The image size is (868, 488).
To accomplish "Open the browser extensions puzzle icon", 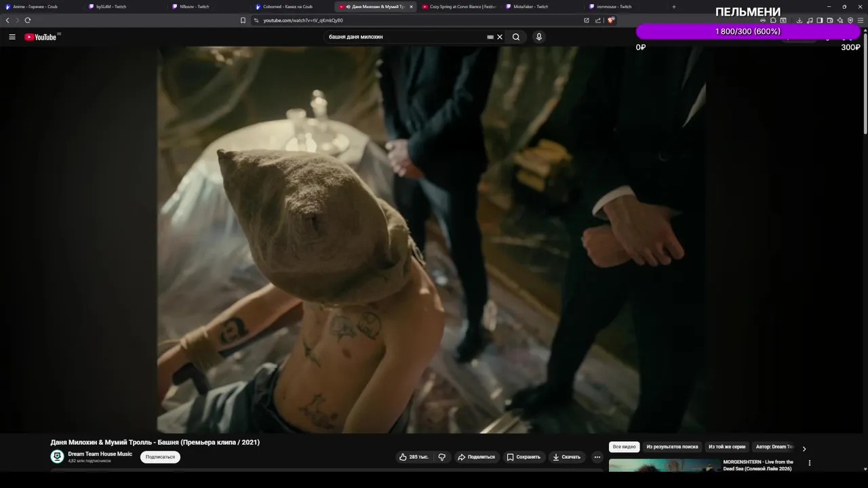I will (773, 20).
